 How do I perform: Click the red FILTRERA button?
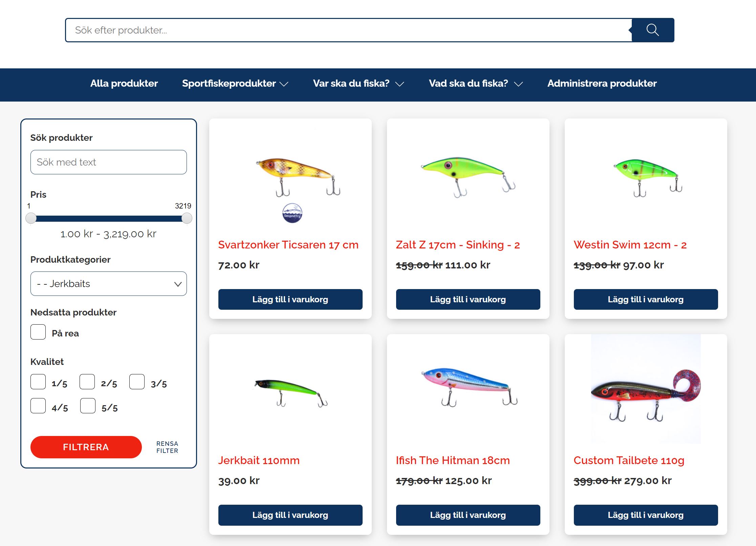tap(86, 447)
